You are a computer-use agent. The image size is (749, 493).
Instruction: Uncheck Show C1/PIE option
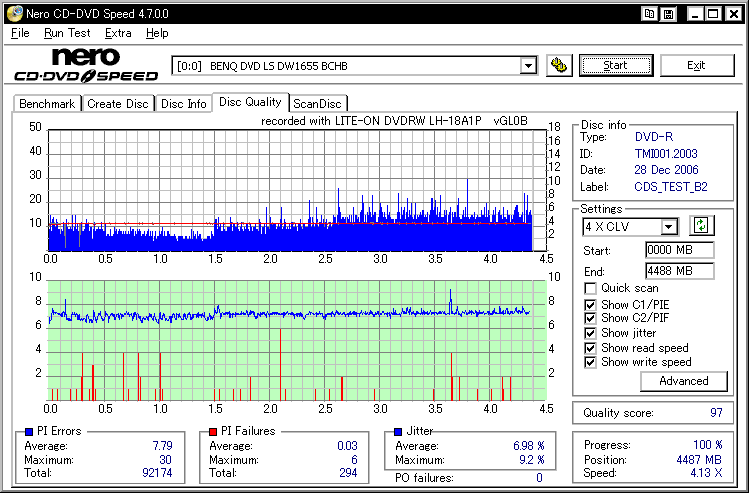coord(590,304)
